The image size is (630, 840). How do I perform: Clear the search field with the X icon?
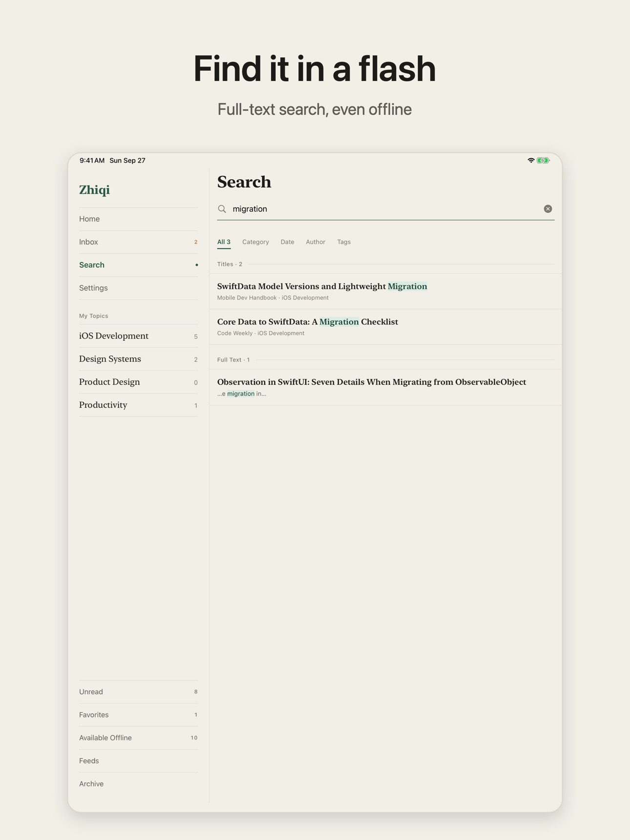pos(547,209)
